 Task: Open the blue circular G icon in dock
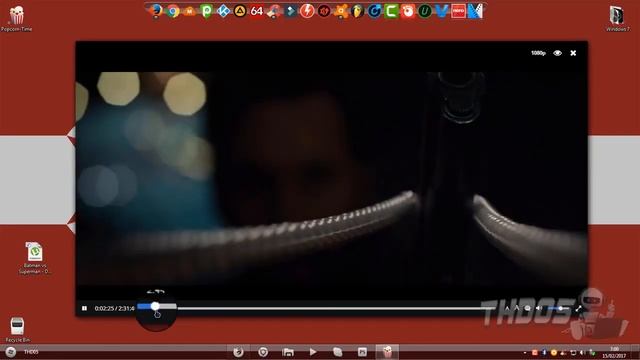click(374, 11)
